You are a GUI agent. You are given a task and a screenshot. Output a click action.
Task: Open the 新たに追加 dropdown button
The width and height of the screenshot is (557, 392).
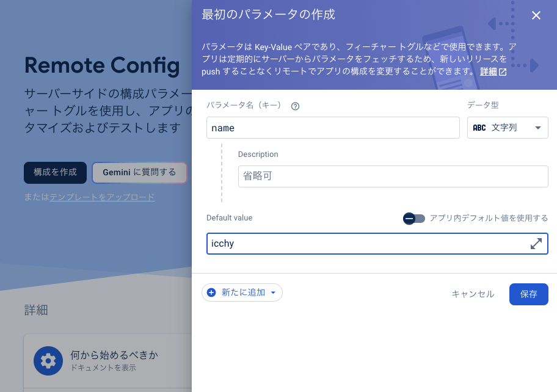pyautogui.click(x=242, y=292)
